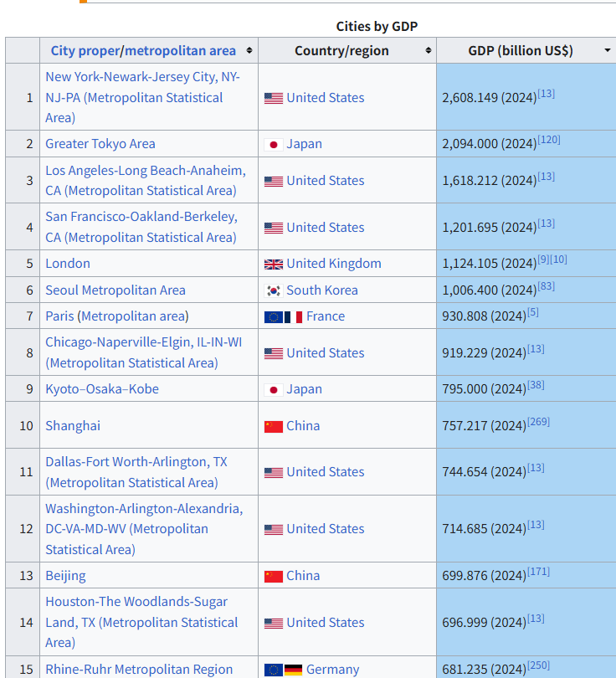
Task: Sort table by Country/region column arrows
Action: pos(428,51)
